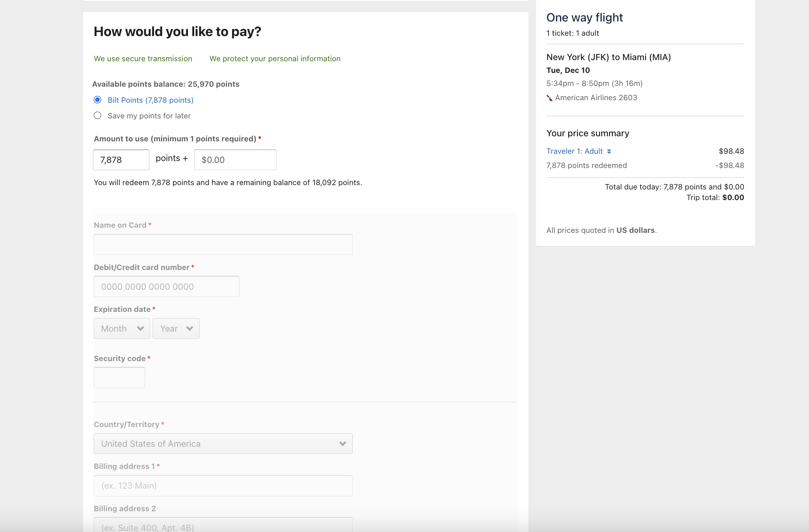Click the Bilt Points (7,878 points) label

(x=151, y=100)
